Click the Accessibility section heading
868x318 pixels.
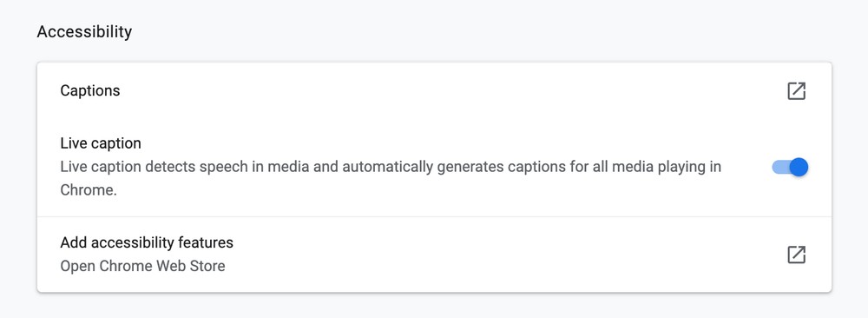click(x=84, y=32)
